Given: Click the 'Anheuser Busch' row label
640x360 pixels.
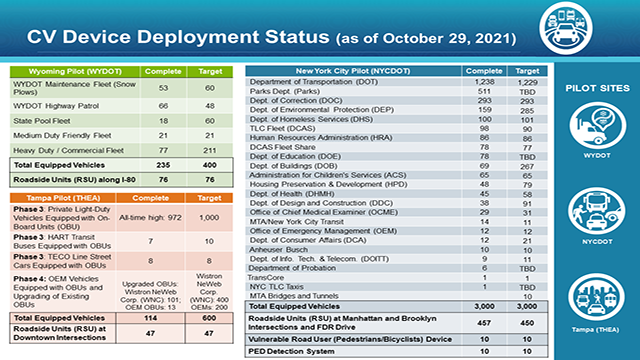Looking at the screenshot, I should click(x=279, y=249).
